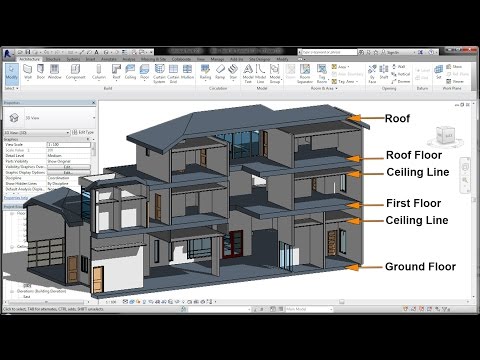Screen dimensions: 480x360
Task: Click the ViewCube in the 3D view
Action: 446,136
